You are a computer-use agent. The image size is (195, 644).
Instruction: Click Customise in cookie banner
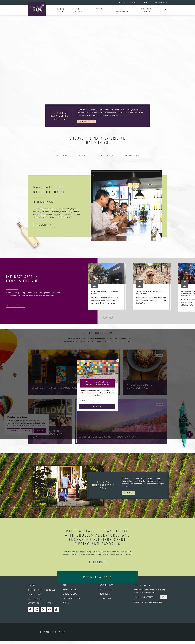[x=13, y=430]
